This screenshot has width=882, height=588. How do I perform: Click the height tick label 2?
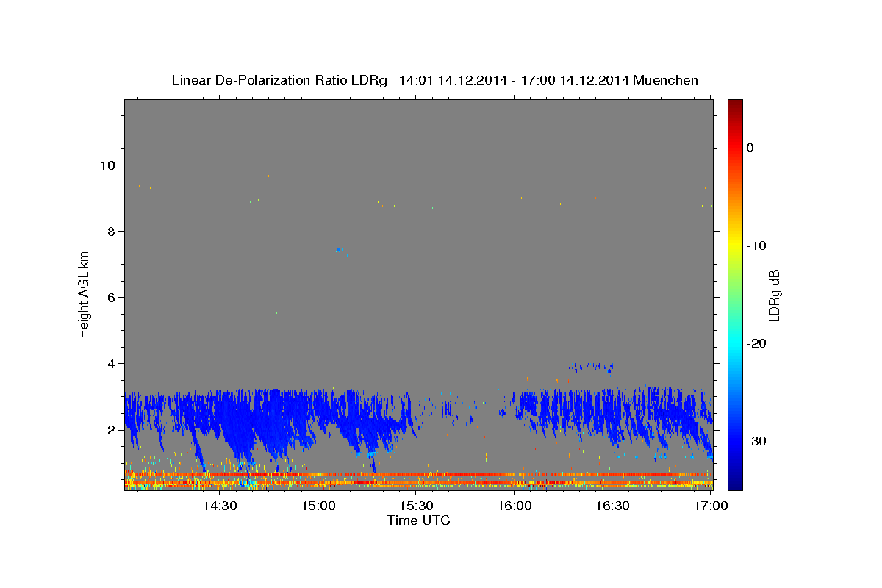pos(112,429)
